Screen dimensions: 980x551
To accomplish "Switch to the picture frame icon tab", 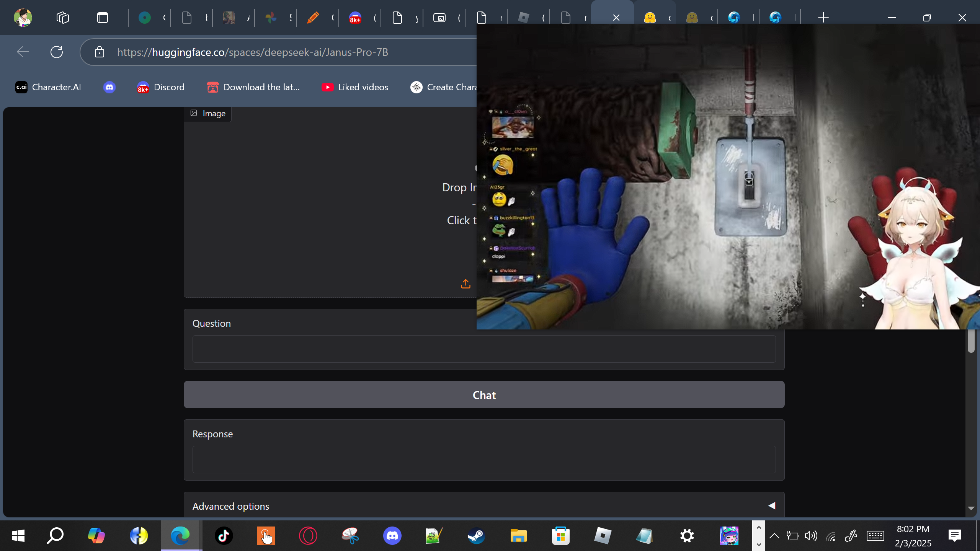I will [439, 18].
